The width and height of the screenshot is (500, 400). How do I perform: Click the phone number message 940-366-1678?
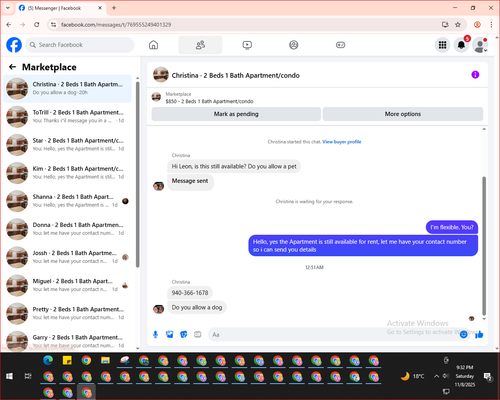190,293
